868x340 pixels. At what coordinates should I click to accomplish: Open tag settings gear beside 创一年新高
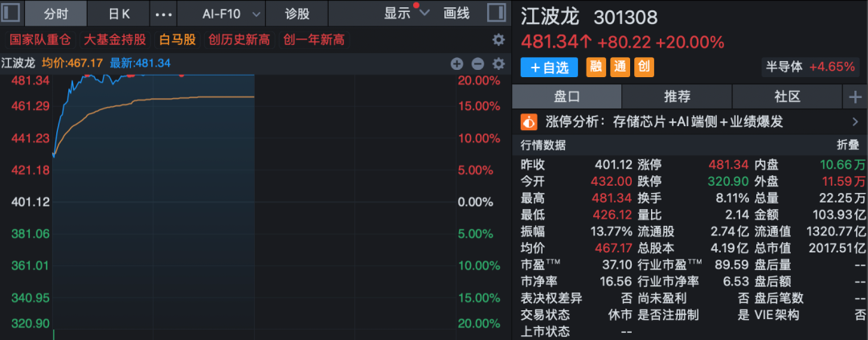(x=499, y=40)
